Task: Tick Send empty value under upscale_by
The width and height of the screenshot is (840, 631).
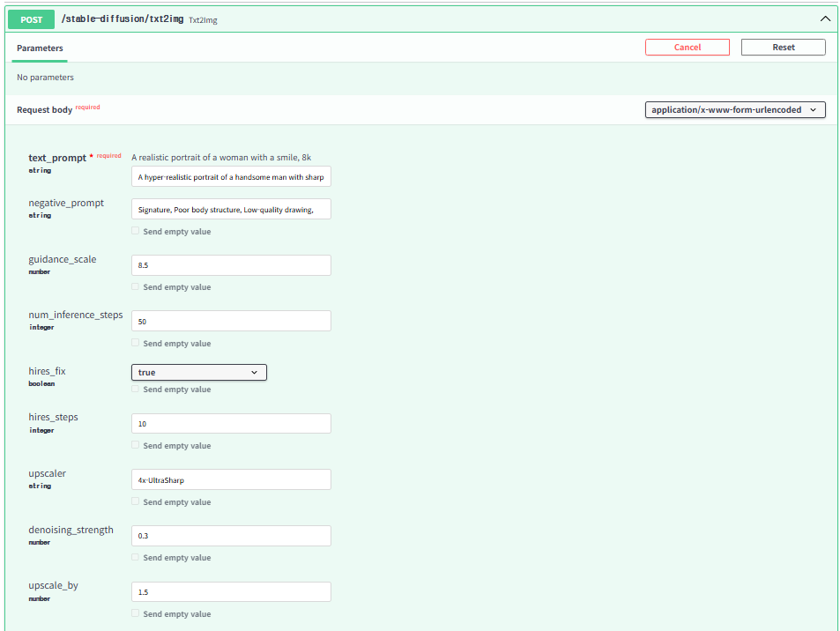Action: coord(136,613)
